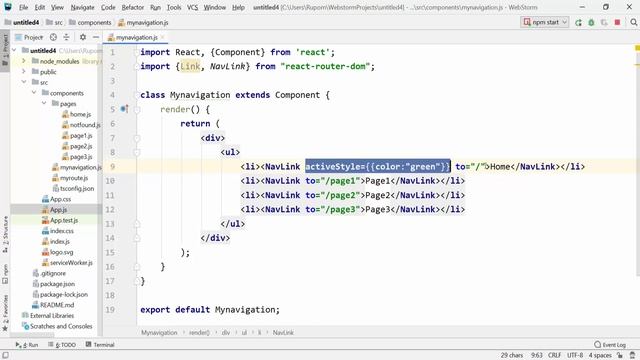This screenshot has width=640, height=360.
Task: Fold the div block at line 7
Action: click(x=137, y=138)
